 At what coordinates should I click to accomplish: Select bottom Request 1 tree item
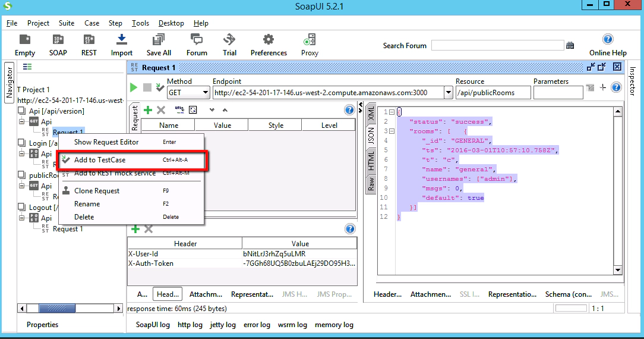(x=68, y=229)
